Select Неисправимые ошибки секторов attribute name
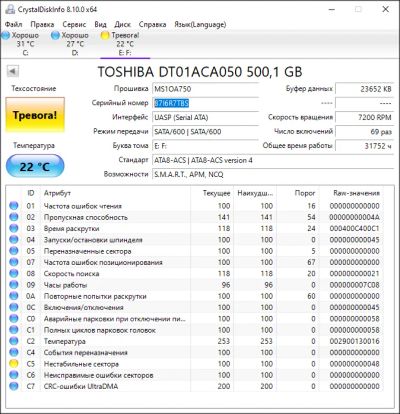This screenshot has width=400, height=414. (98, 375)
